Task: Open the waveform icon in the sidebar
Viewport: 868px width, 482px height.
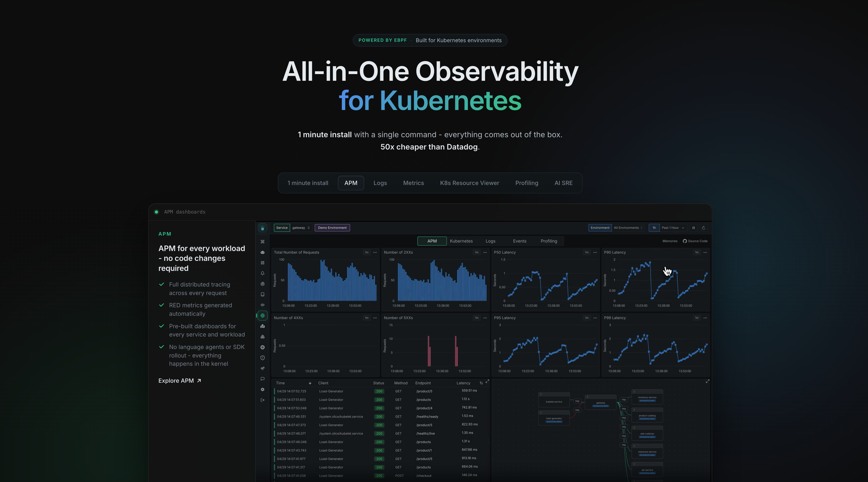Action: click(x=262, y=305)
